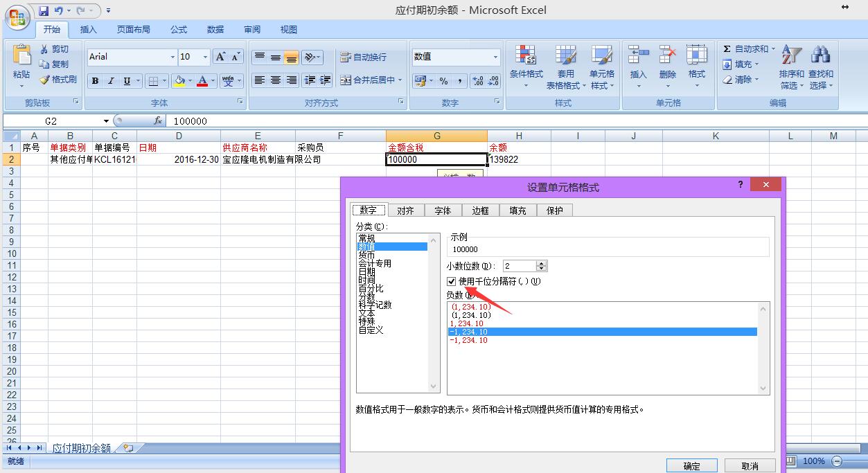Open the font name Arial dropdown
This screenshot has width=868, height=473.
coord(172,57)
